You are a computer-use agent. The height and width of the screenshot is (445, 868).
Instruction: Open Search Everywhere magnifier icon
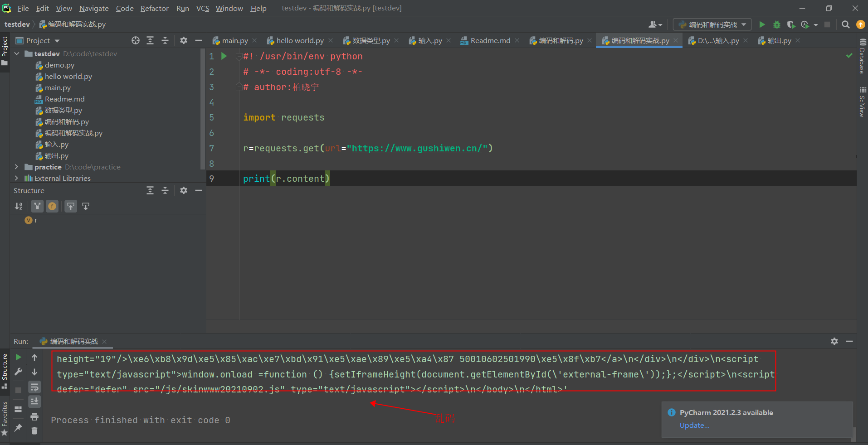[845, 24]
